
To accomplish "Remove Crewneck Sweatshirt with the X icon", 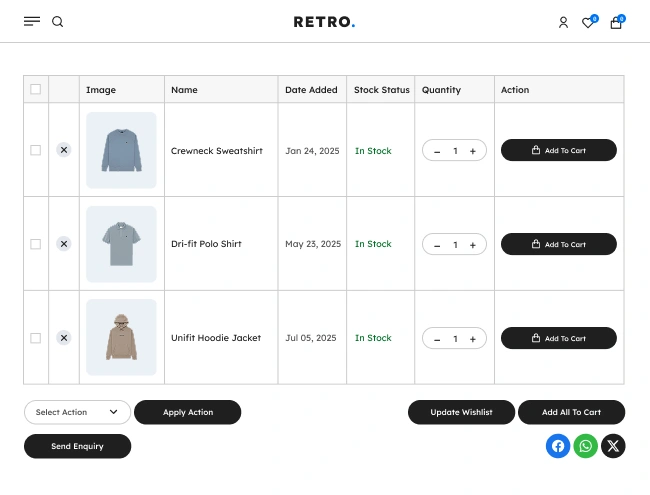I will (64, 150).
